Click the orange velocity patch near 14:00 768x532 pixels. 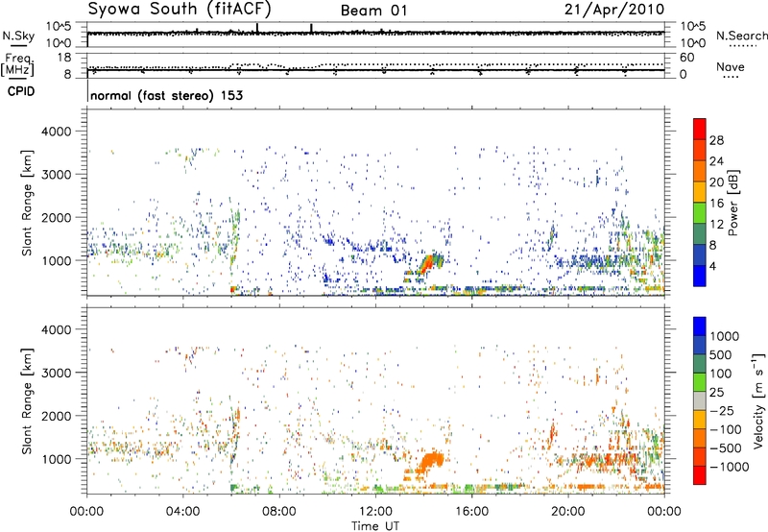pyautogui.click(x=430, y=461)
